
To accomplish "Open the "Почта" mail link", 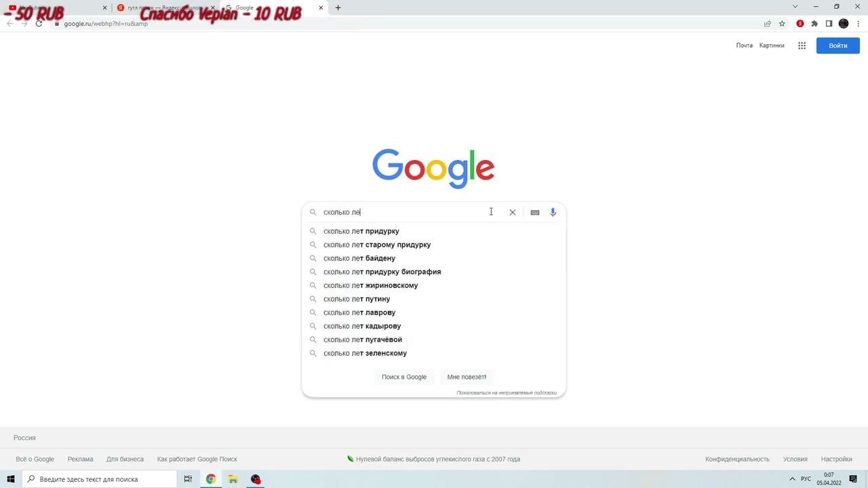I will tap(745, 45).
